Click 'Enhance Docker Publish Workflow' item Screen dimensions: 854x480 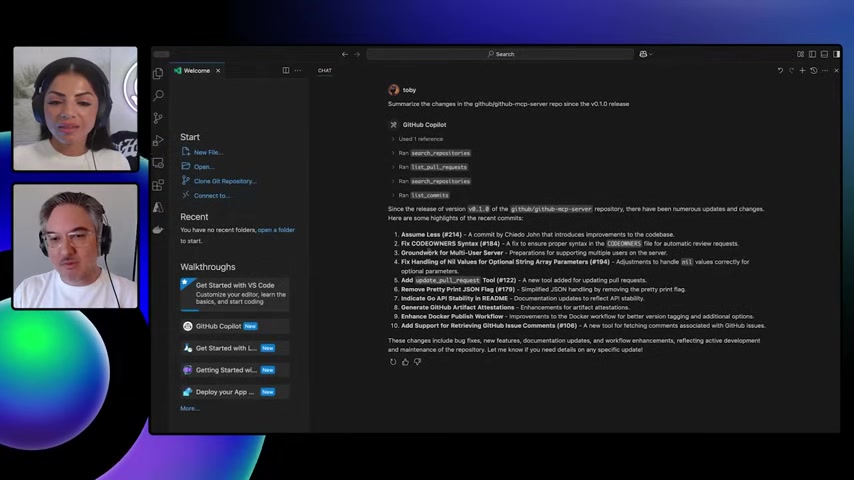[452, 316]
